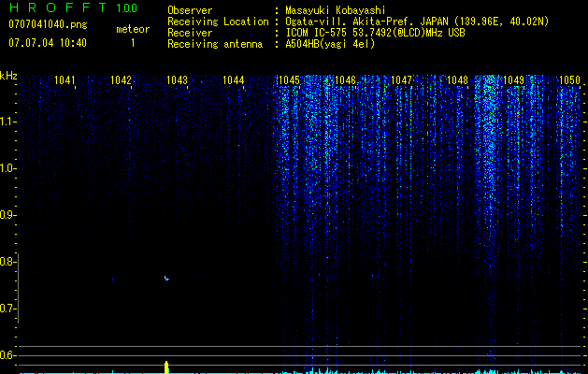Screen dimensions: 588x374
Task: Click the 0.9 kHz axis label
Action: (x=7, y=215)
